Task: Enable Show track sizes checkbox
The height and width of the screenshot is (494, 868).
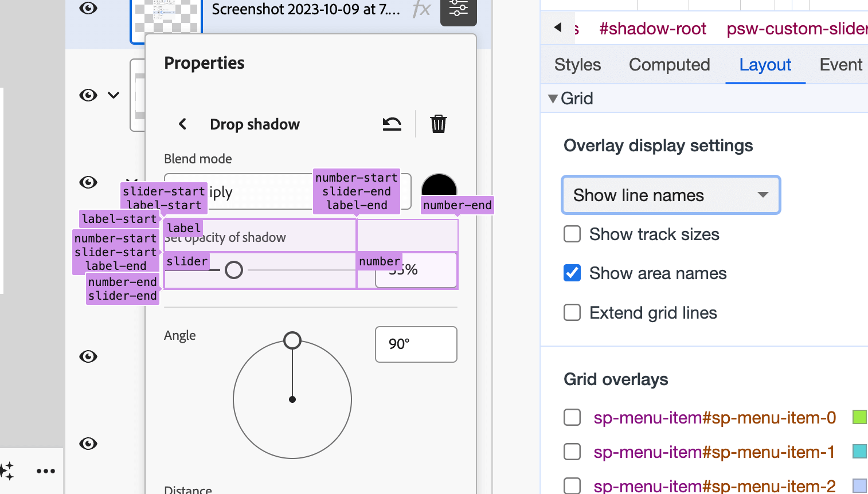Action: click(572, 234)
